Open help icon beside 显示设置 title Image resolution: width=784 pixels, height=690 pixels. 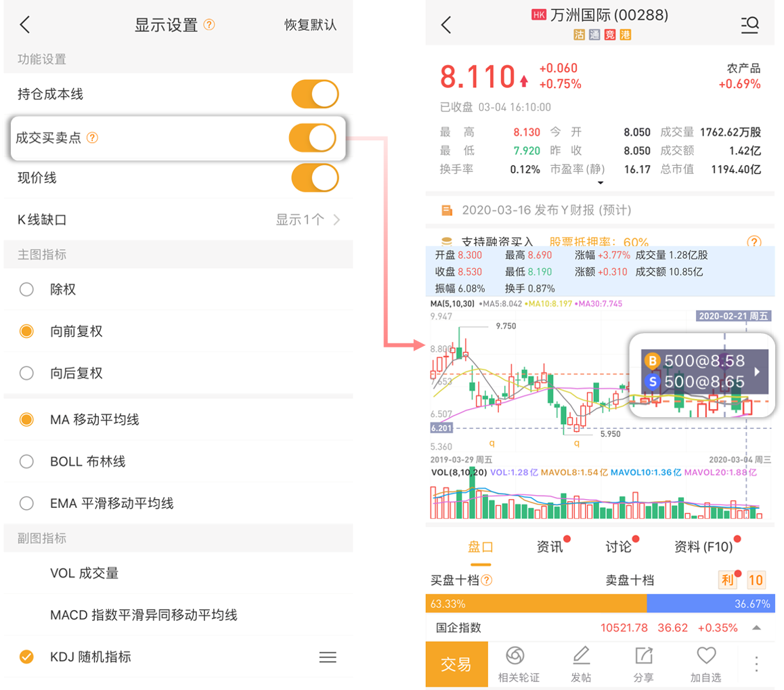(x=209, y=24)
